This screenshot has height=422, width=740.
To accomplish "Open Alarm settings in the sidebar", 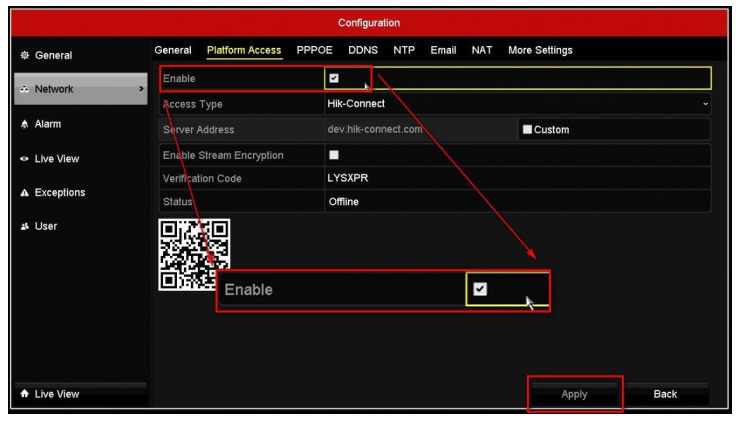I will click(81, 124).
